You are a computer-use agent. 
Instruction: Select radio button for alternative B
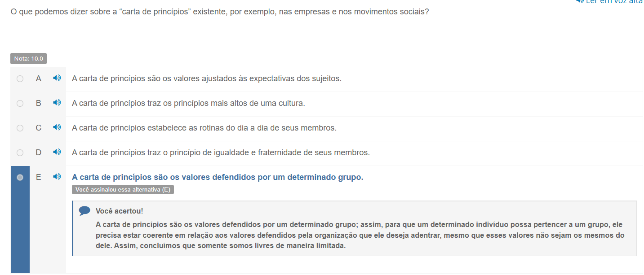coord(20,104)
